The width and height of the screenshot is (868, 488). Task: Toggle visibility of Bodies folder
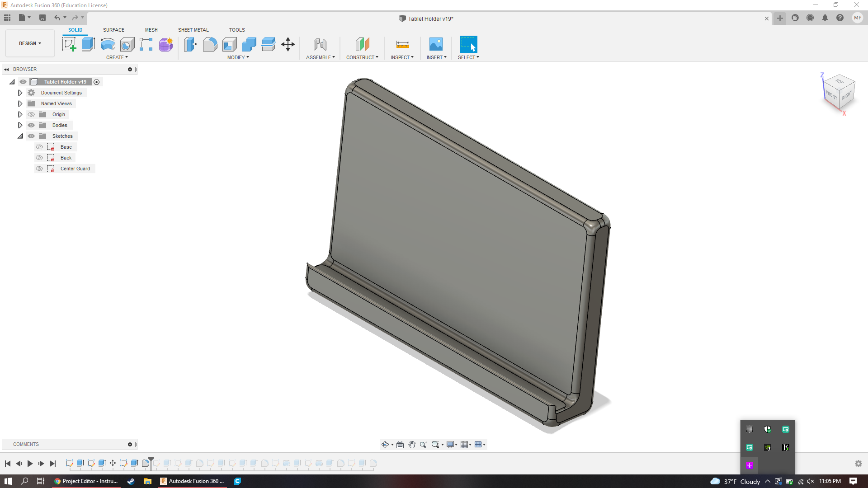(x=31, y=125)
